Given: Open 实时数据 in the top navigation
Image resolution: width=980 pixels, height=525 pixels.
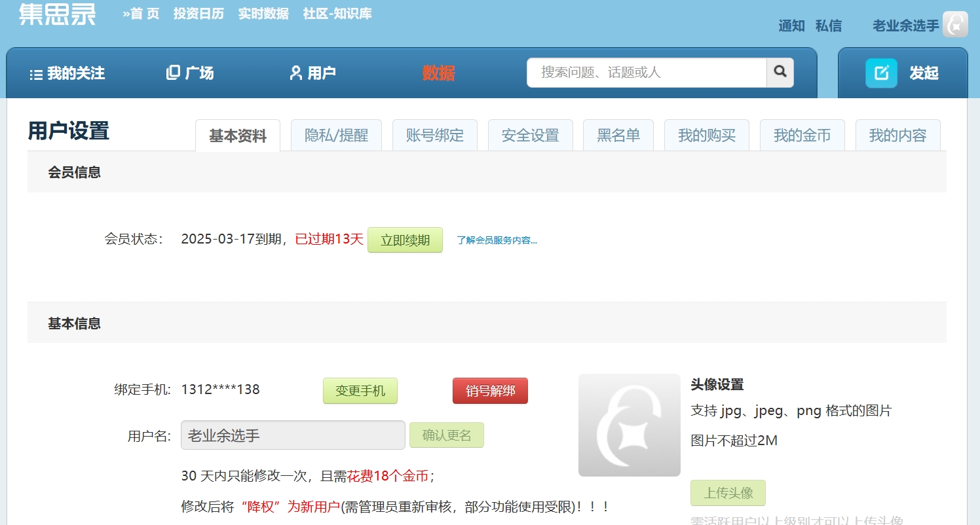Looking at the screenshot, I should pos(263,14).
